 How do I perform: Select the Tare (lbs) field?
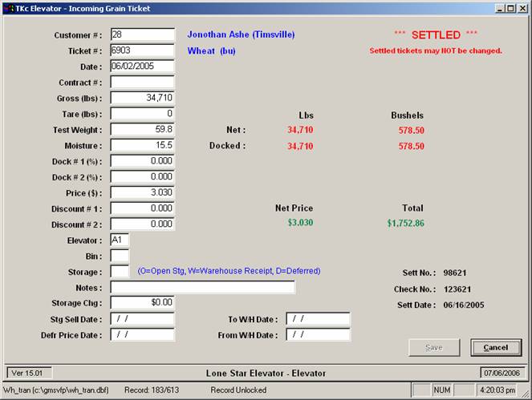142,114
